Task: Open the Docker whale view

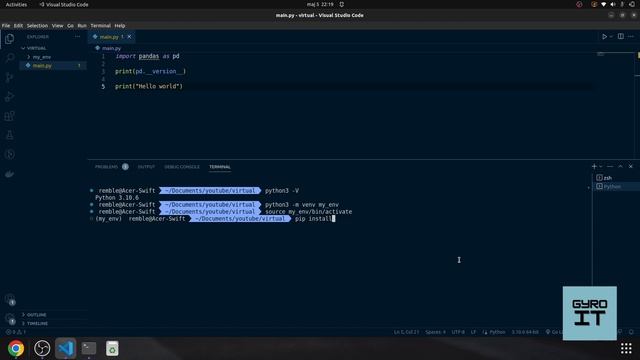Action: tap(9, 174)
